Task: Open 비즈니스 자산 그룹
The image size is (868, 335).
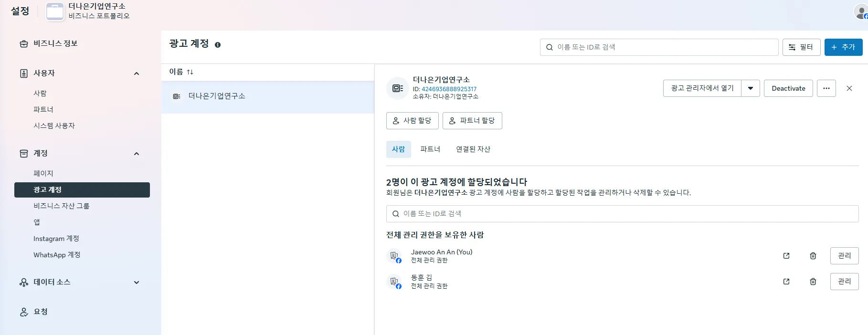Action: pyautogui.click(x=62, y=206)
